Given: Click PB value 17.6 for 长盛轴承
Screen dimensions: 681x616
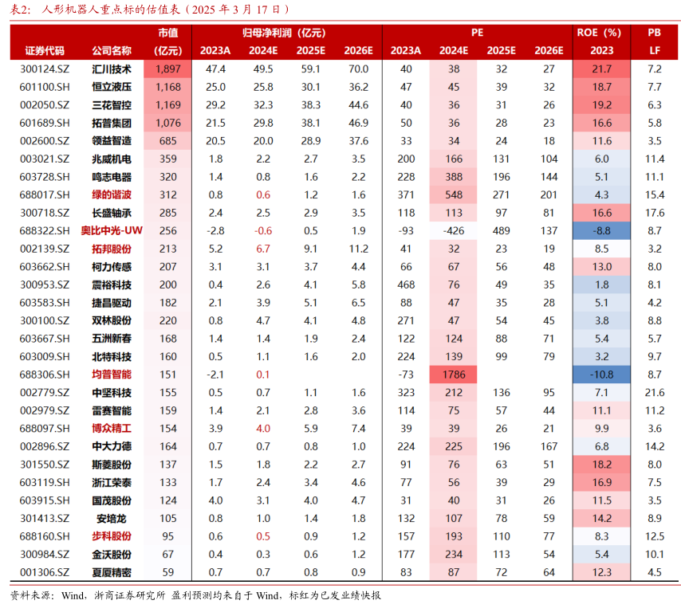Looking at the screenshot, I should (x=655, y=213).
